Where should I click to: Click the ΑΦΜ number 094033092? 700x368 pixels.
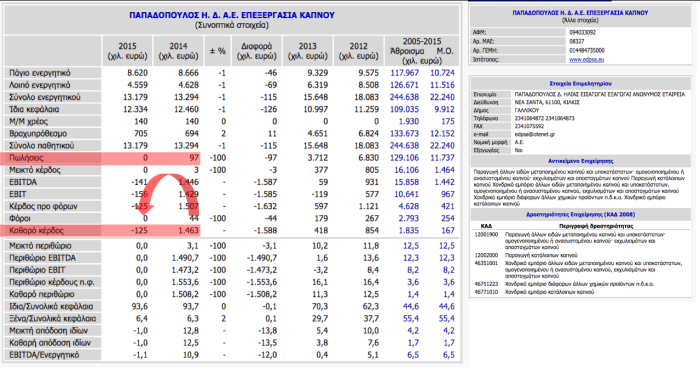(583, 32)
